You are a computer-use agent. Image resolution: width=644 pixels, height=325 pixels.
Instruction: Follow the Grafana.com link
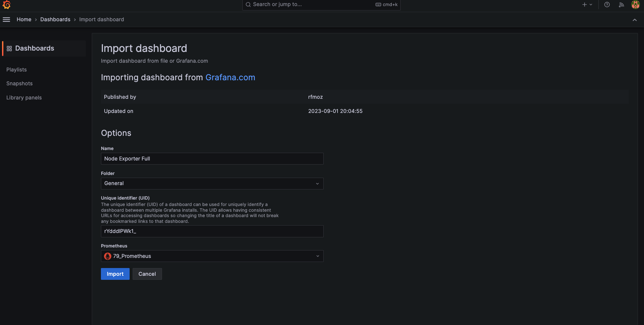tap(230, 78)
